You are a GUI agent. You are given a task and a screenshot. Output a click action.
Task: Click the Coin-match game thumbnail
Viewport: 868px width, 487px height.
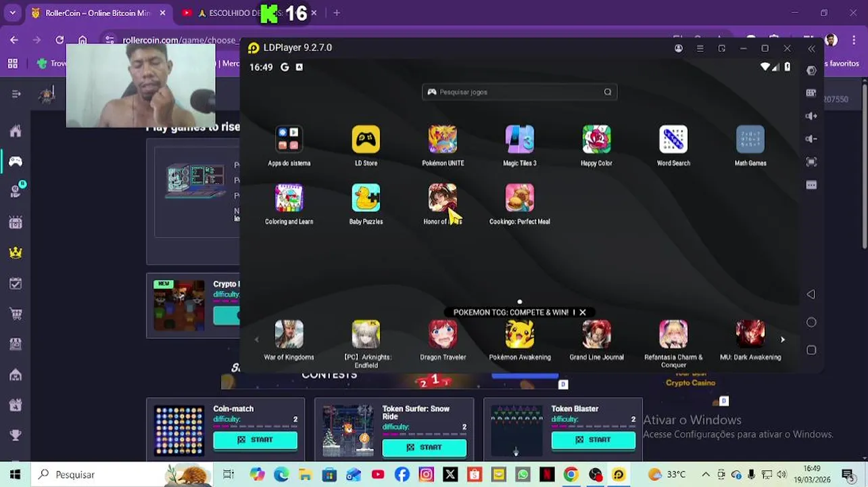click(179, 430)
